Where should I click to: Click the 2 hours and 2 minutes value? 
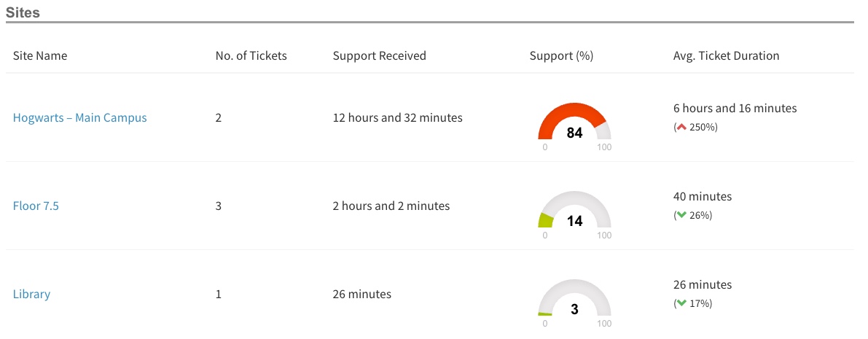coord(391,206)
